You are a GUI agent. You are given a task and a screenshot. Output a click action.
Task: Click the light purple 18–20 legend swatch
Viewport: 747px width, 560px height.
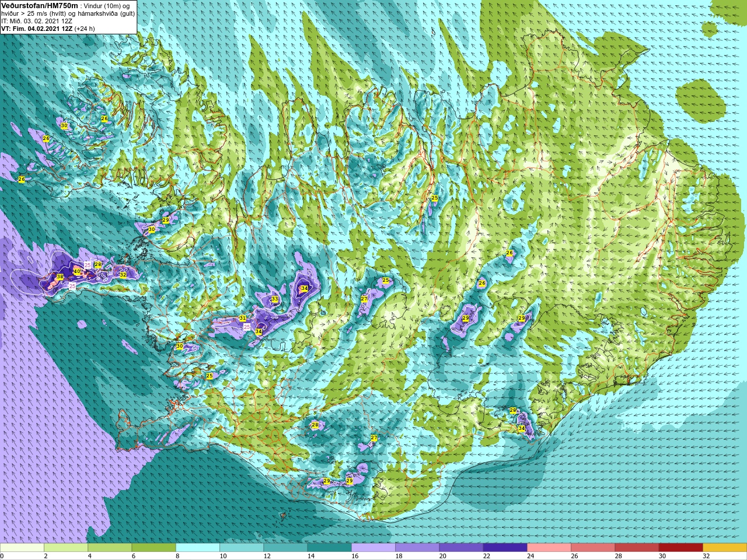coord(417,548)
